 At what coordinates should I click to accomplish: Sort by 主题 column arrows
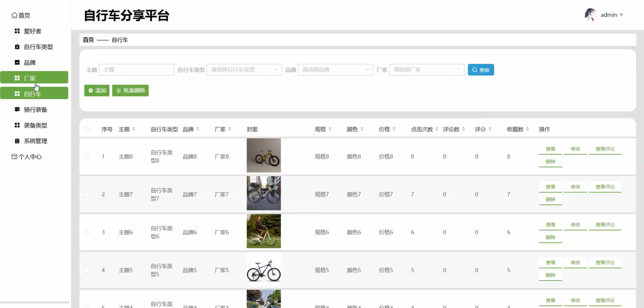coord(134,129)
